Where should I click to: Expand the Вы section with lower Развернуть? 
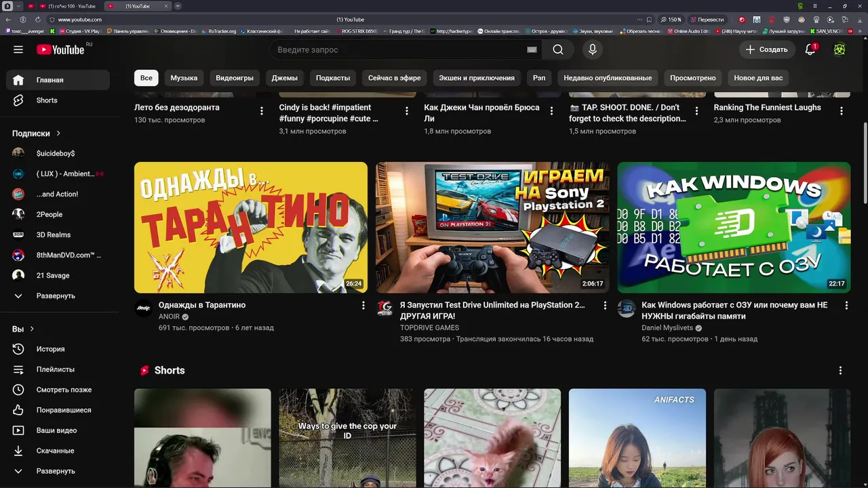pos(58,471)
